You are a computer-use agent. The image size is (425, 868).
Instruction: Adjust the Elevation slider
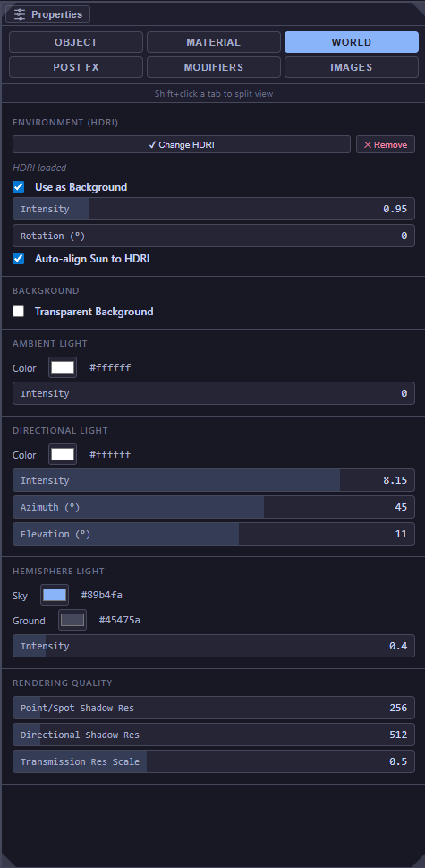[213, 534]
